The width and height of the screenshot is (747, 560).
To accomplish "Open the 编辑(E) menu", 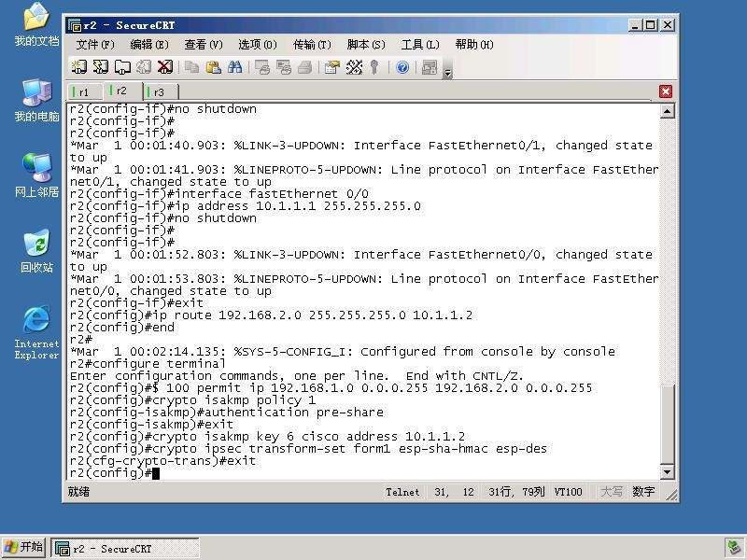I will click(149, 45).
